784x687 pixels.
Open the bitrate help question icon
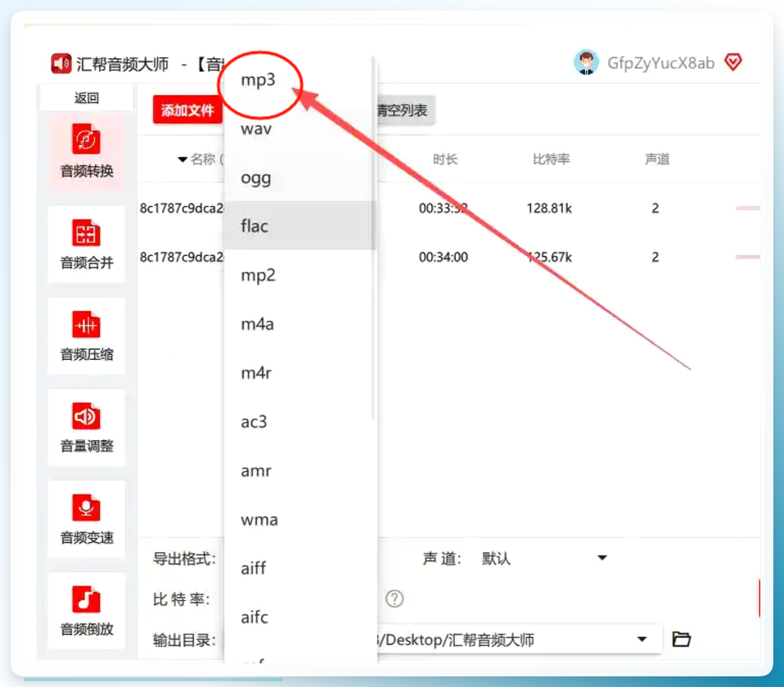click(x=394, y=599)
